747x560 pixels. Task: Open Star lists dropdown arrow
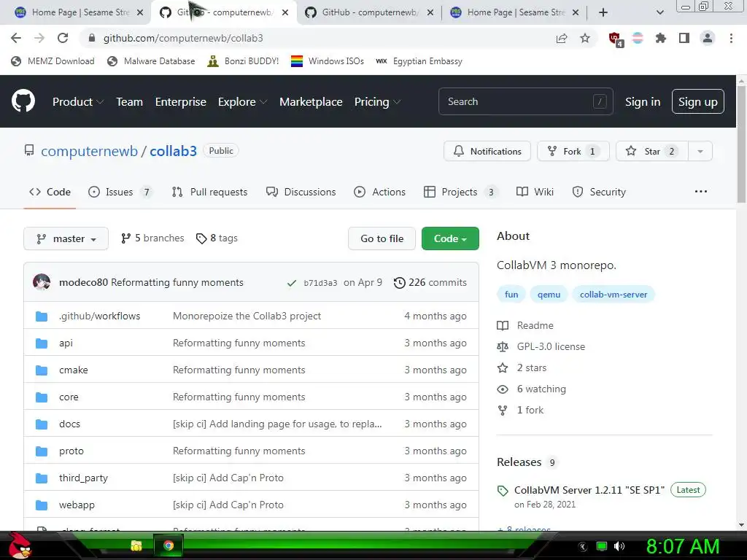pos(700,152)
